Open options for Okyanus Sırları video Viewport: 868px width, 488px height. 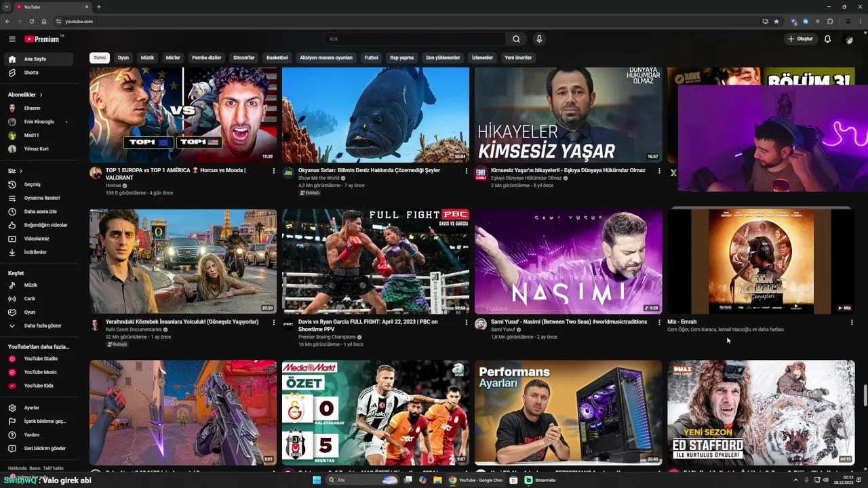tap(467, 171)
